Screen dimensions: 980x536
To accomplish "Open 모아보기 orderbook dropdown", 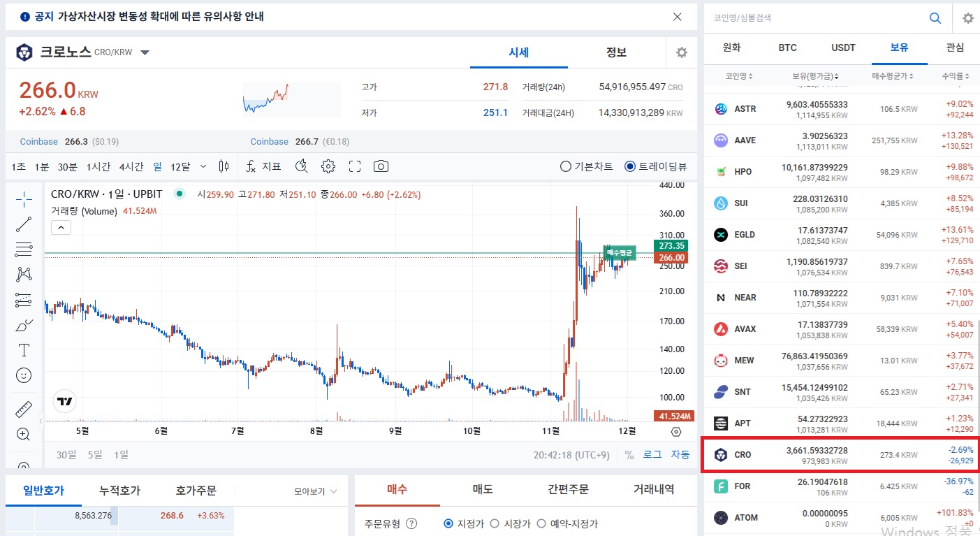I will 316,491.
